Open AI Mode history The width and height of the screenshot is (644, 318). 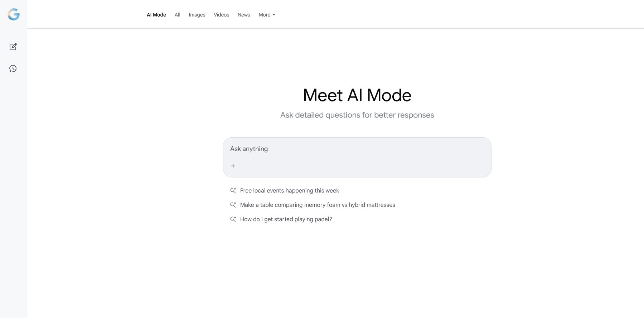click(13, 68)
